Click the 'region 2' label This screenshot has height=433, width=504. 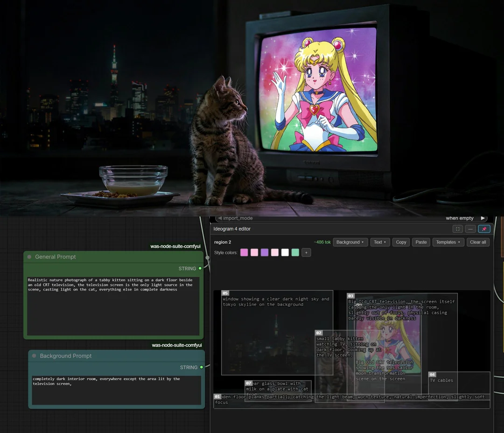[223, 242]
